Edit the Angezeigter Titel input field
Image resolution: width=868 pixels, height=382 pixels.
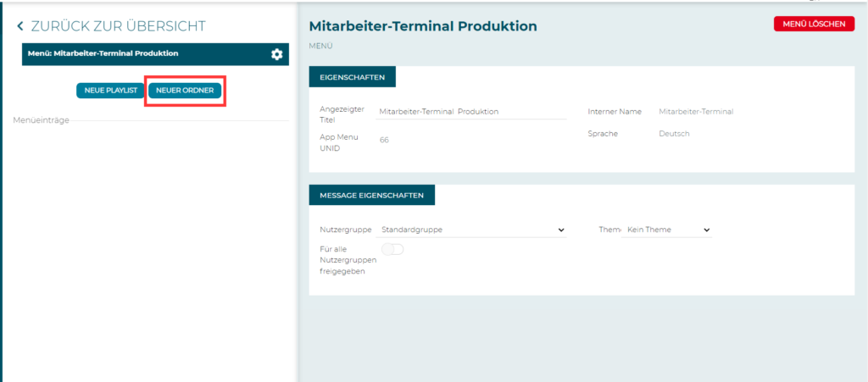(x=471, y=111)
